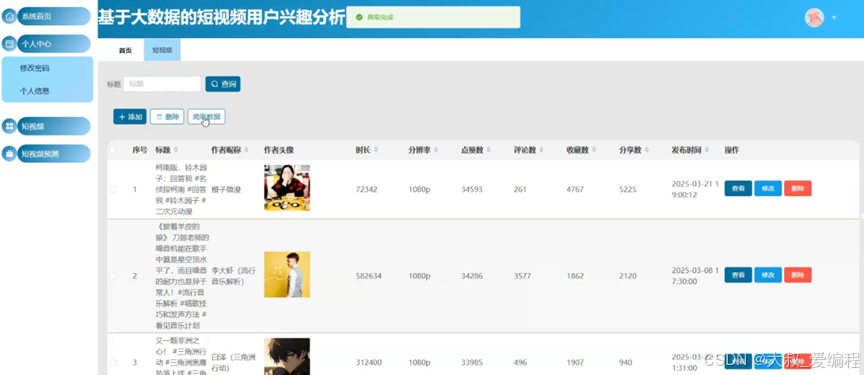The width and height of the screenshot is (864, 375).
Task: Click the grid icon beside 短视频
Action: pyautogui.click(x=9, y=126)
